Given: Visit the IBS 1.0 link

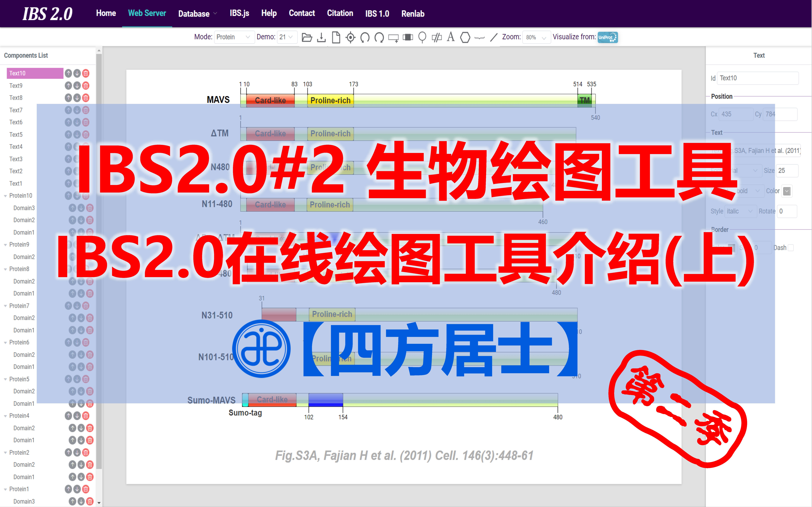Looking at the screenshot, I should [377, 14].
